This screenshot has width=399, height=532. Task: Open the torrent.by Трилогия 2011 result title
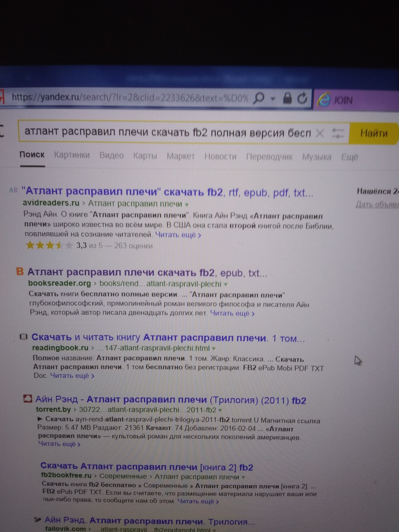click(x=171, y=400)
